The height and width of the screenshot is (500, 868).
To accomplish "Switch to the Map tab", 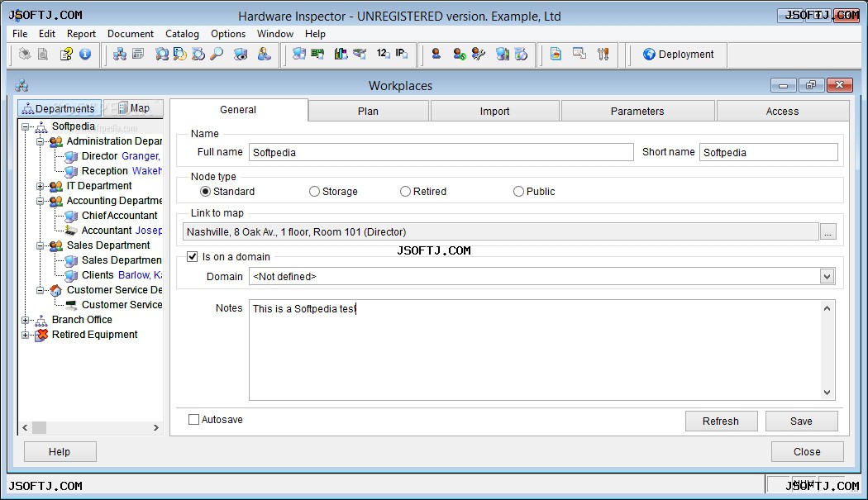I will click(x=133, y=108).
